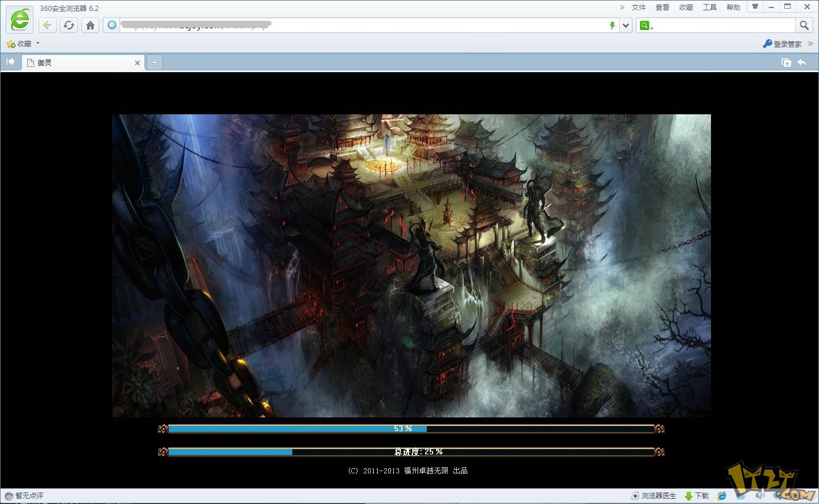Open a new tab with plus button
This screenshot has height=504, width=819.
(x=155, y=62)
